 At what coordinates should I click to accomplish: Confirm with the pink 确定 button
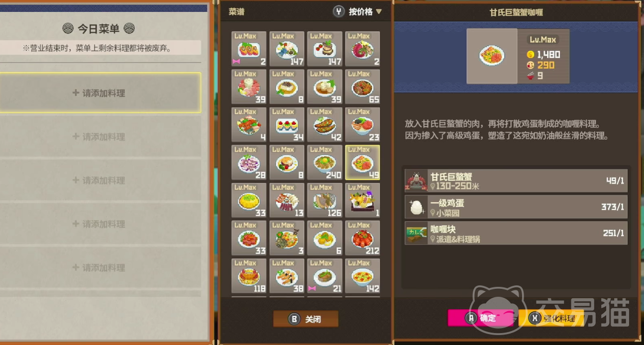(x=481, y=318)
